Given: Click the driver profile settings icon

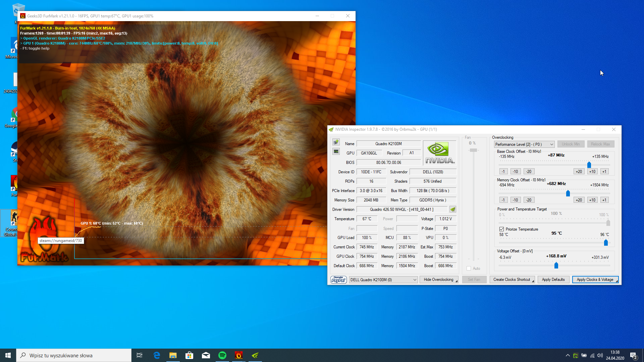Looking at the screenshot, I should [x=453, y=209].
